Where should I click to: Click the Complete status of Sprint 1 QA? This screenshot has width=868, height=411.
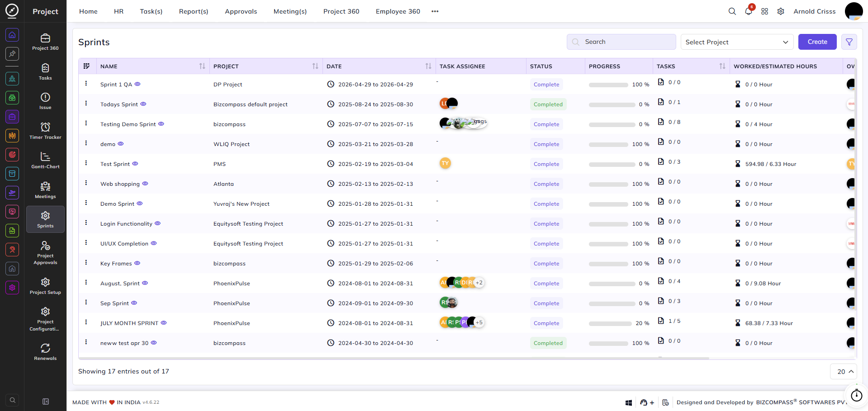(546, 85)
